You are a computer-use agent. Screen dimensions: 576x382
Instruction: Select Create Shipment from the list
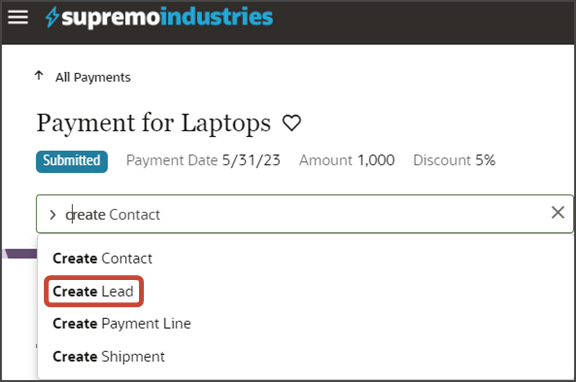pos(109,357)
